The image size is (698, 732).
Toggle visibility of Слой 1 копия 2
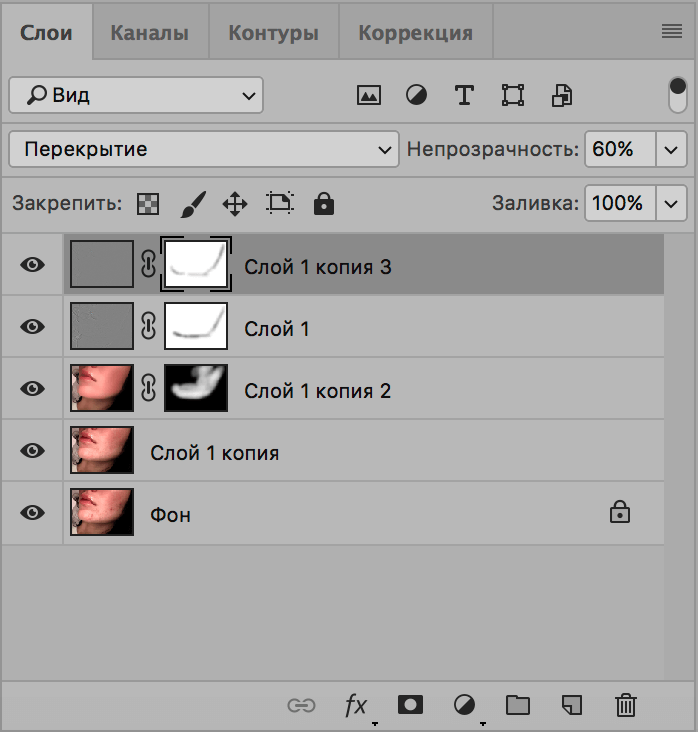click(33, 389)
